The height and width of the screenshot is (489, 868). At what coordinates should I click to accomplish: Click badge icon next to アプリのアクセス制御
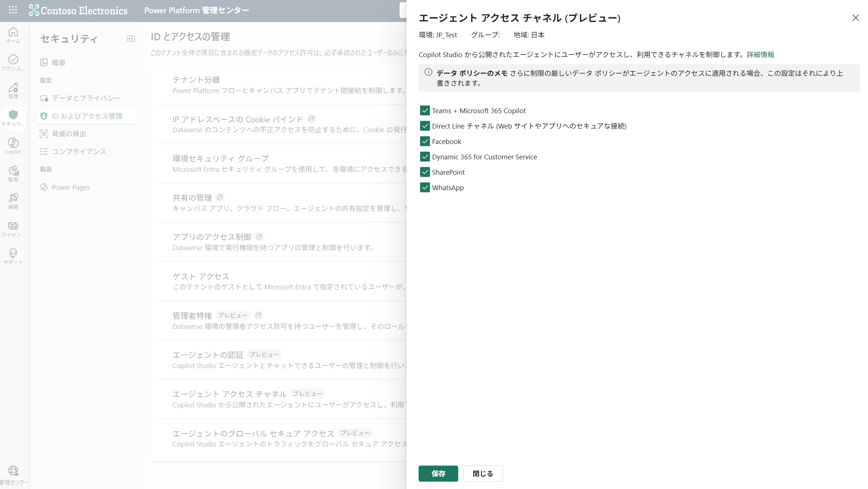click(x=259, y=236)
